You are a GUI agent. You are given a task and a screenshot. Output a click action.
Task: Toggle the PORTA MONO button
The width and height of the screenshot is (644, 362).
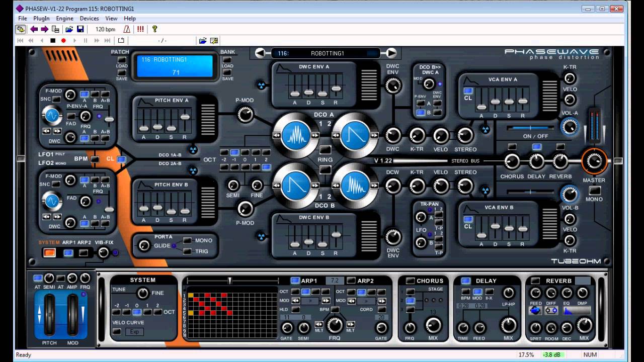tap(187, 240)
